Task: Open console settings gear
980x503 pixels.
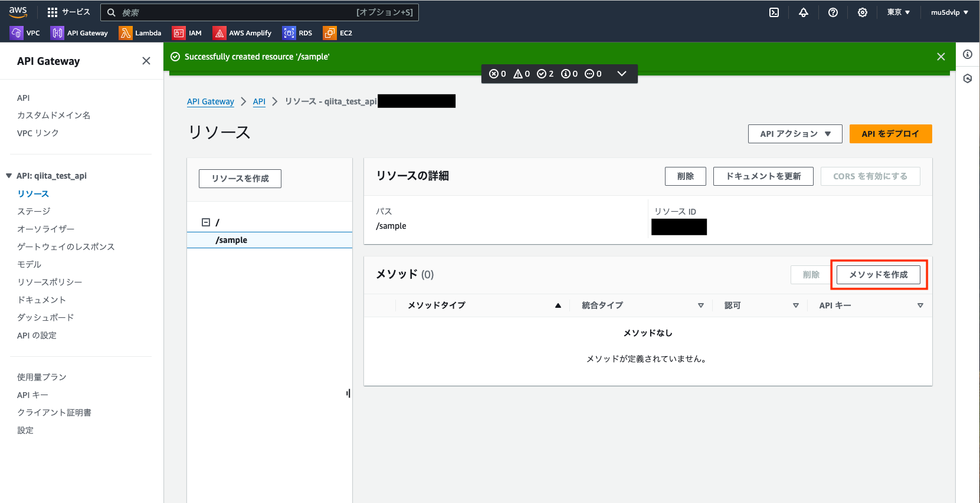Action: click(863, 12)
